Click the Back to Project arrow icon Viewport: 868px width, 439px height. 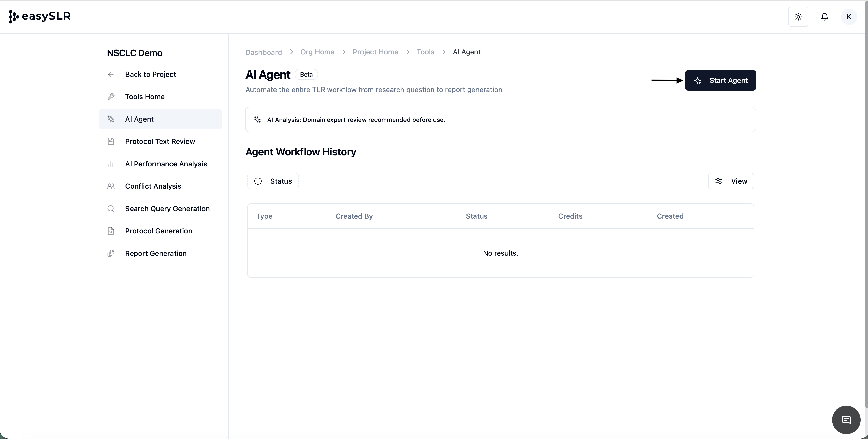[111, 75]
